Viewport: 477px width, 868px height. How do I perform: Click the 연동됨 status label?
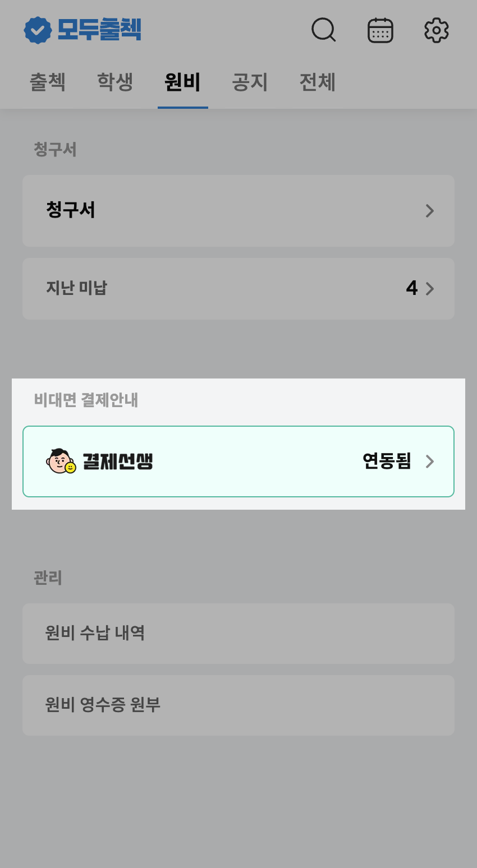387,461
